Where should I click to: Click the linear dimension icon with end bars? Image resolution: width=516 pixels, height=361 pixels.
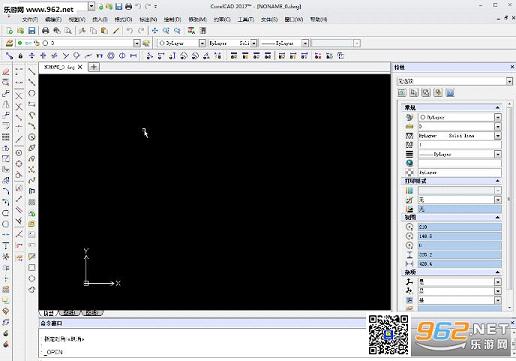133,56
